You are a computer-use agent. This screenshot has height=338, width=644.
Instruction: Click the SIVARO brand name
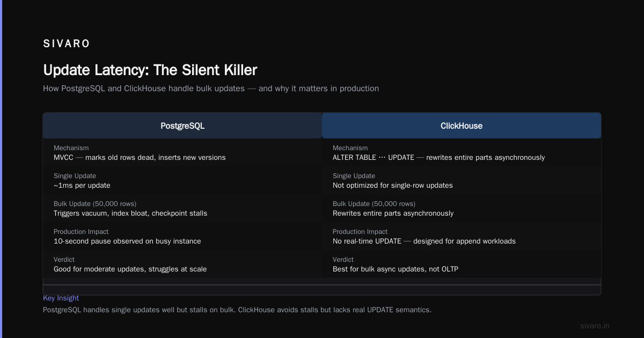[x=67, y=44]
